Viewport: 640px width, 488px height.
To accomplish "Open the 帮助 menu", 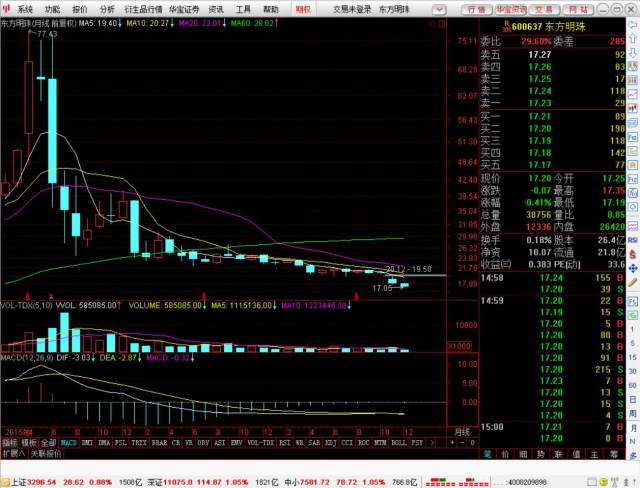I will point(271,9).
